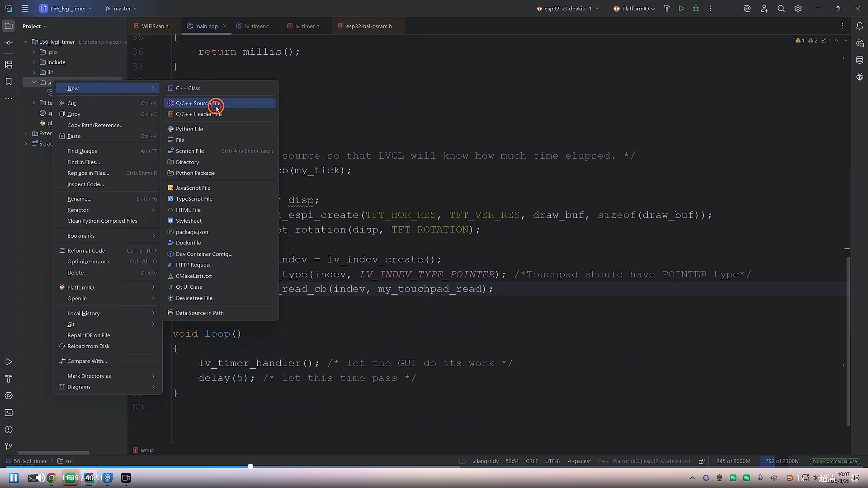Open the run toolbar more actions kebab

tap(710, 9)
